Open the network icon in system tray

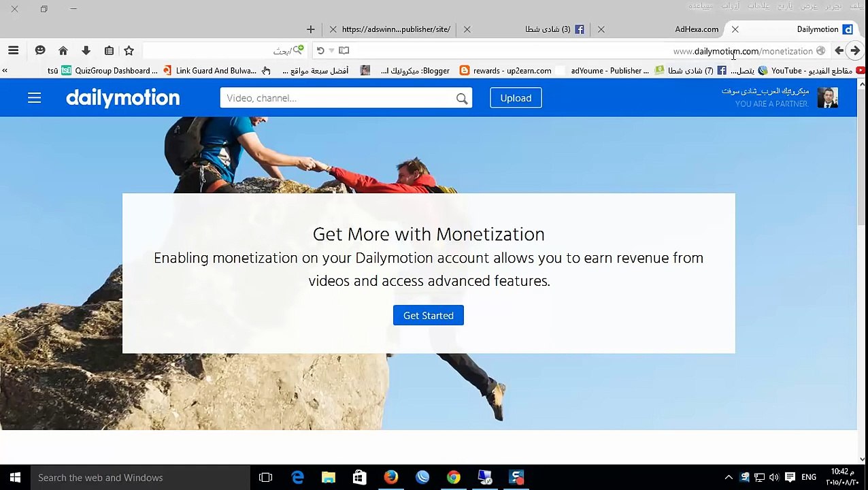(759, 478)
